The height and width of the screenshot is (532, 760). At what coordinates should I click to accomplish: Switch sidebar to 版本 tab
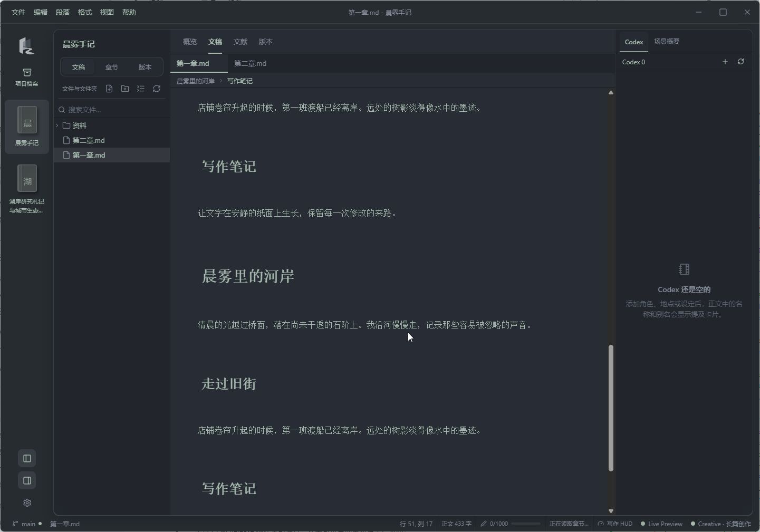pyautogui.click(x=145, y=67)
